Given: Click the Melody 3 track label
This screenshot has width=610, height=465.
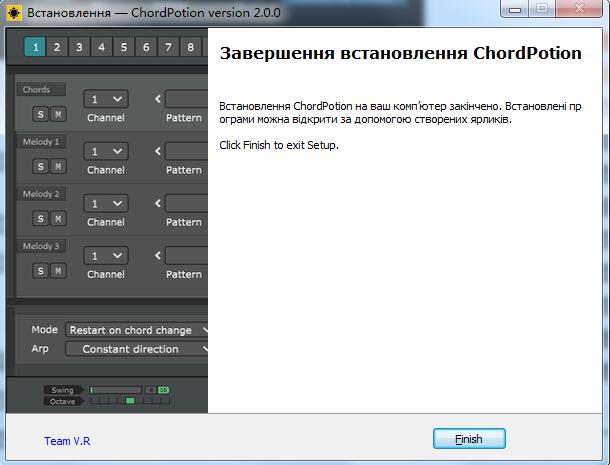Looking at the screenshot, I should click(x=41, y=246).
